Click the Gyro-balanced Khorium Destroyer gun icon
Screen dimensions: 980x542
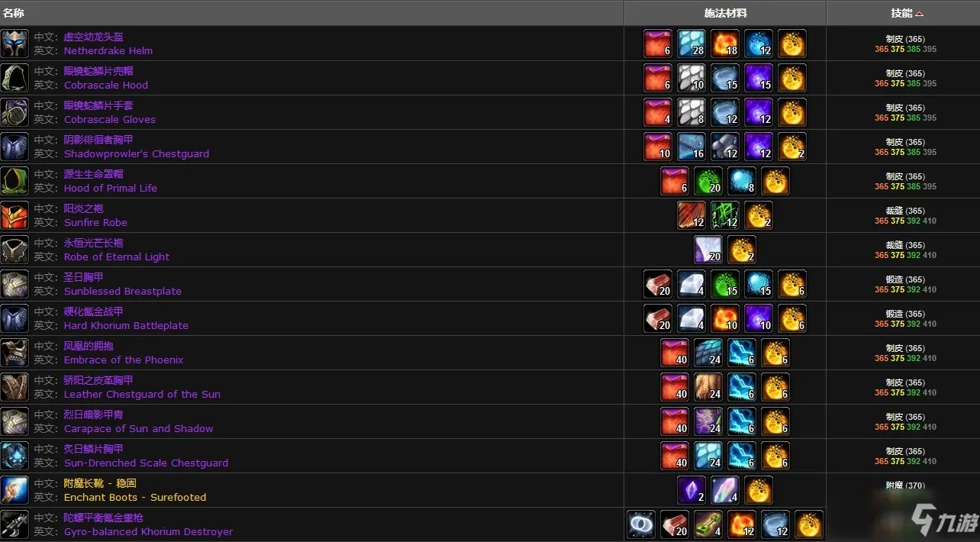[15, 524]
